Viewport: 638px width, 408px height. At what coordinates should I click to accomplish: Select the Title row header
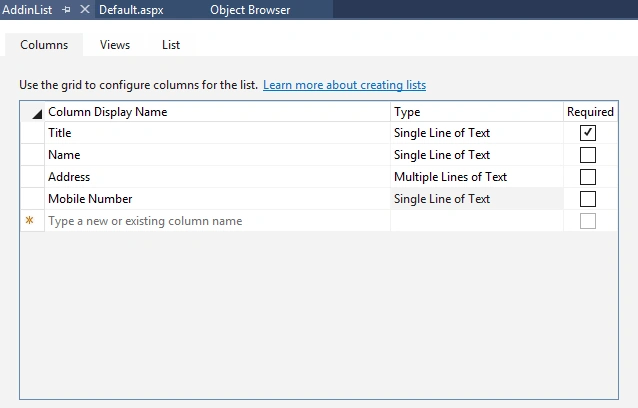click(32, 133)
